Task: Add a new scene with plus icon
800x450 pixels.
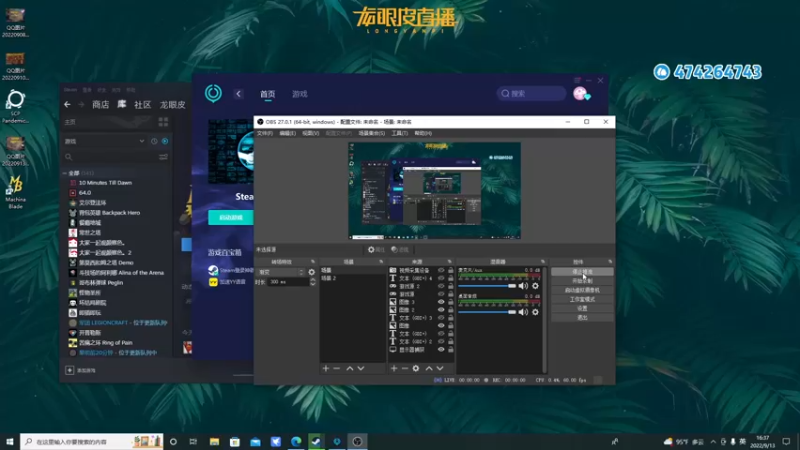Action: [326, 368]
